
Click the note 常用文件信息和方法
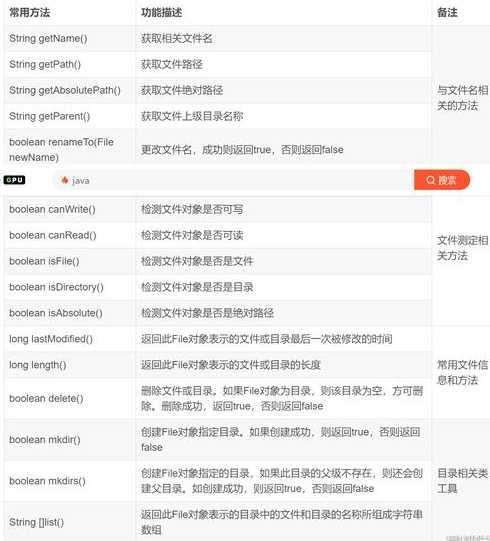(x=462, y=372)
